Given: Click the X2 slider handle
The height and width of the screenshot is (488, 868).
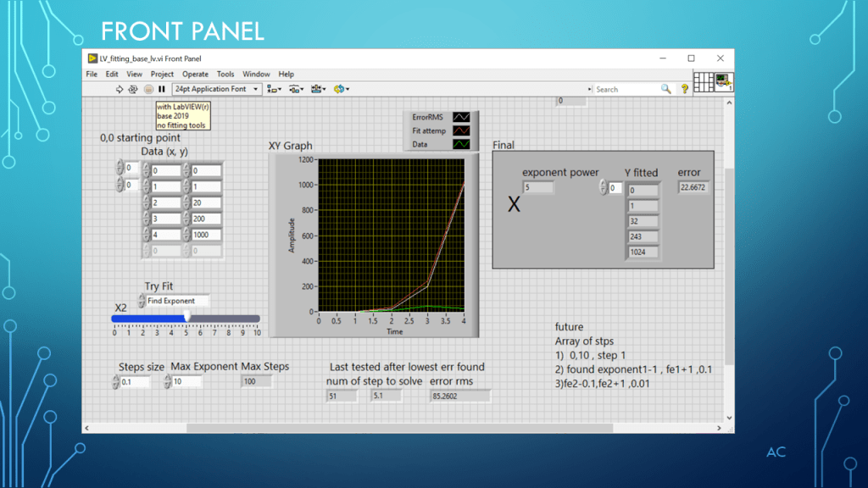Looking at the screenshot, I should 187,317.
